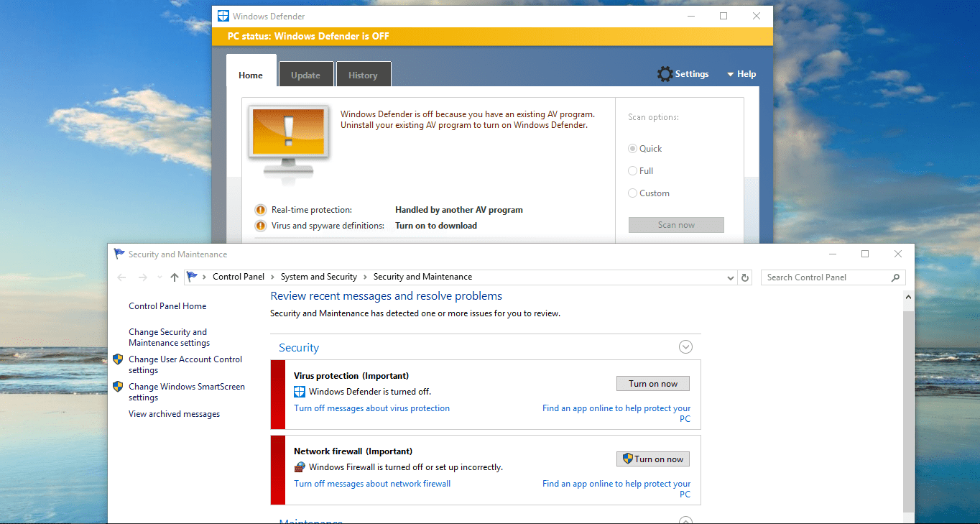Expand the arrow after Control Panel breadcrumb
The image size is (980, 524).
272,277
